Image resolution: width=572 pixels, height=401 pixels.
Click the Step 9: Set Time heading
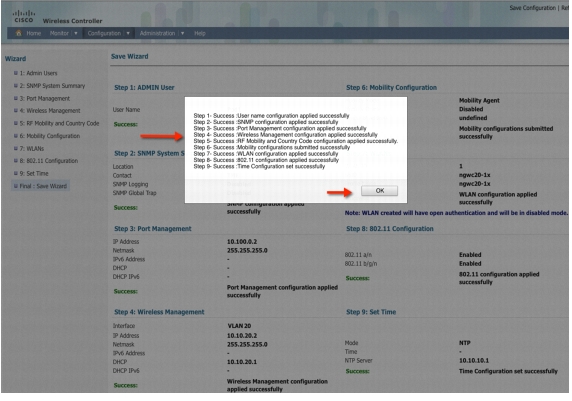[371, 312]
